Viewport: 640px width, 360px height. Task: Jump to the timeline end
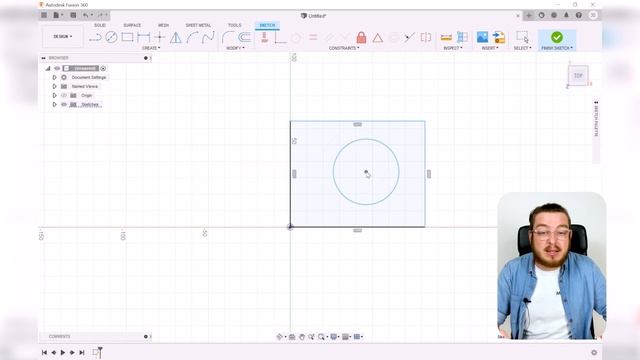point(82,352)
